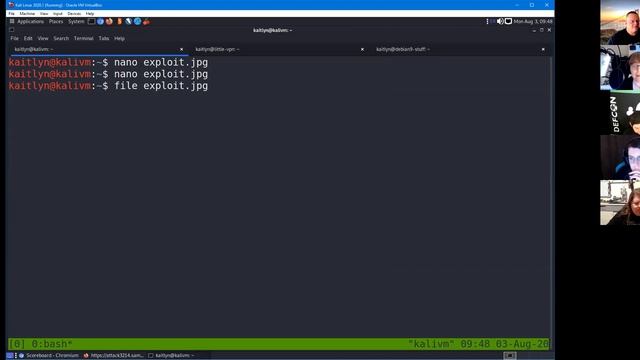Viewport: 640px width, 360px height.
Task: Open the System menu in the Kali panel
Action: click(76, 21)
